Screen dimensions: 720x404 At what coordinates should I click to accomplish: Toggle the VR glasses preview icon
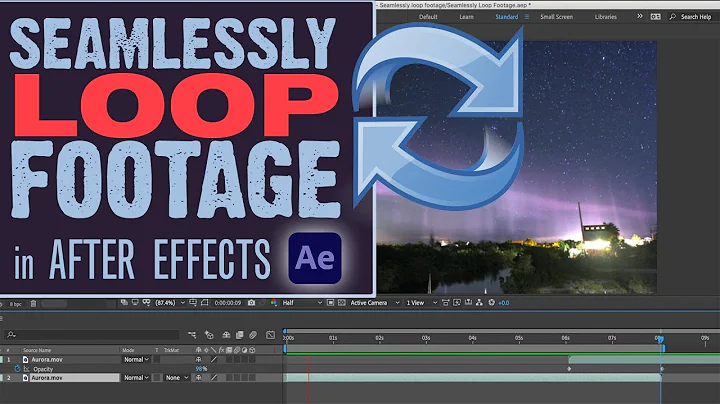tap(146, 303)
